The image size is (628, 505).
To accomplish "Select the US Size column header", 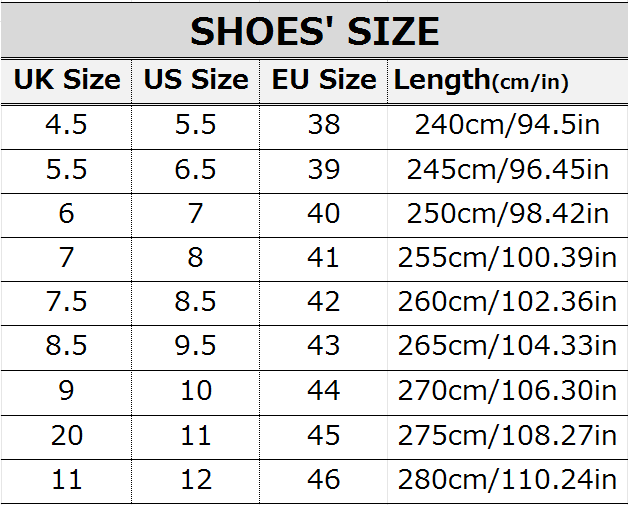I will [x=196, y=80].
